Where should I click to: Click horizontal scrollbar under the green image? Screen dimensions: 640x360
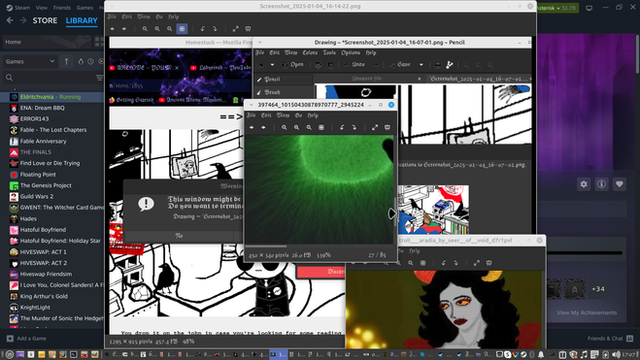click(x=266, y=246)
